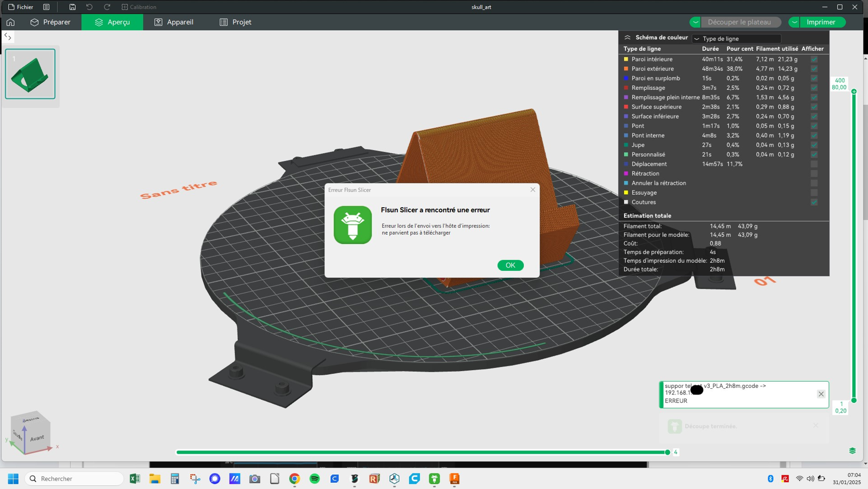Collapse the Schéma de couleur panel

(x=627, y=38)
